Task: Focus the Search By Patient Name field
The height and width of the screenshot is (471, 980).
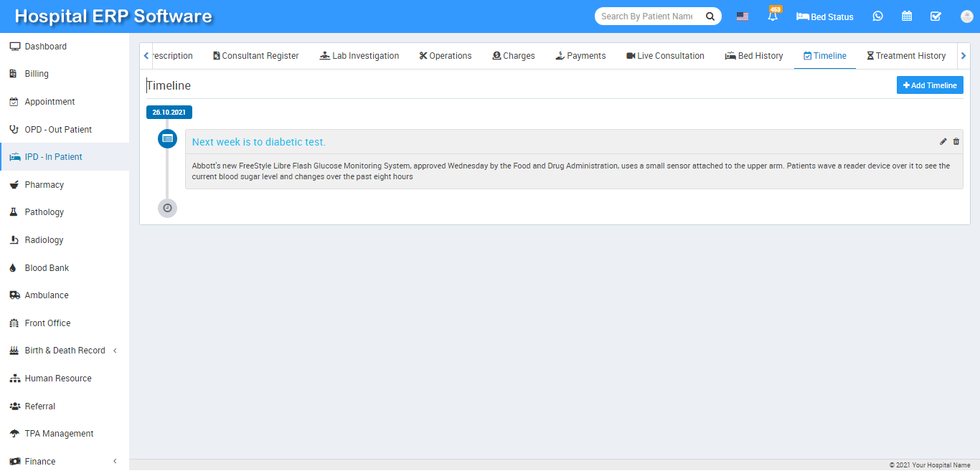Action: click(x=647, y=16)
